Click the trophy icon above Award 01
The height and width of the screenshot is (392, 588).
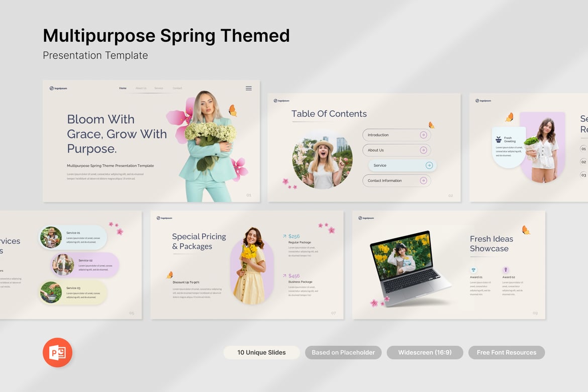(x=473, y=270)
